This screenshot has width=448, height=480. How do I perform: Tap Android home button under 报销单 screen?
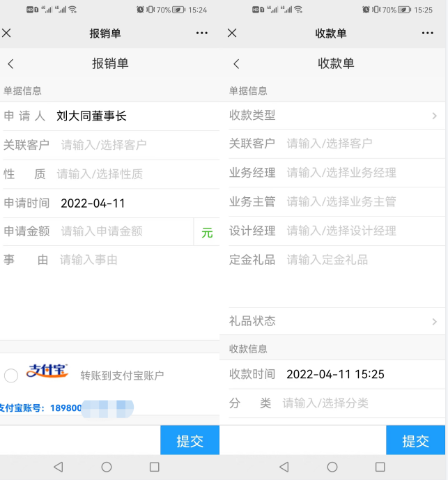(x=107, y=467)
